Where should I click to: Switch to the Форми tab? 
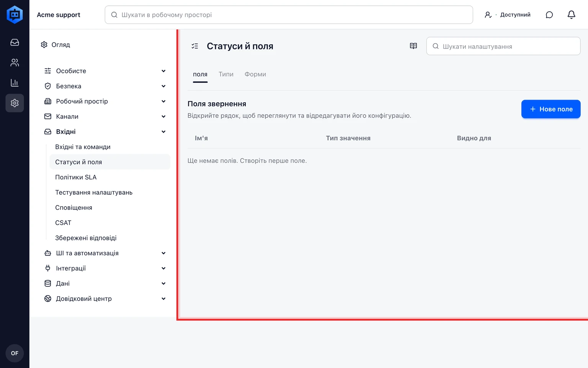point(255,74)
